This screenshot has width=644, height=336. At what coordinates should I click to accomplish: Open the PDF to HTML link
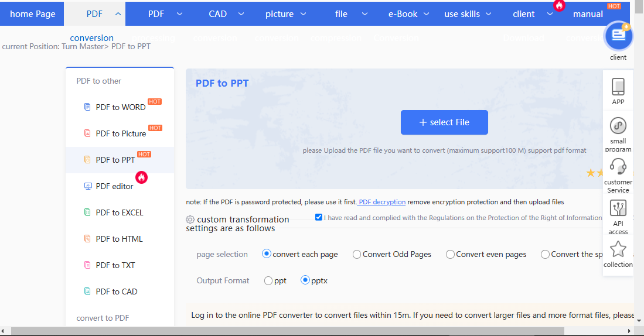click(119, 239)
